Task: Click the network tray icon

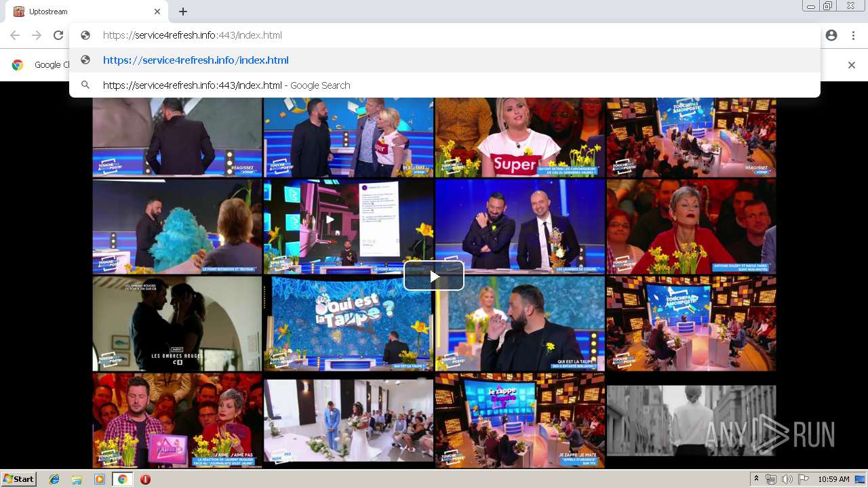Action: [771, 479]
